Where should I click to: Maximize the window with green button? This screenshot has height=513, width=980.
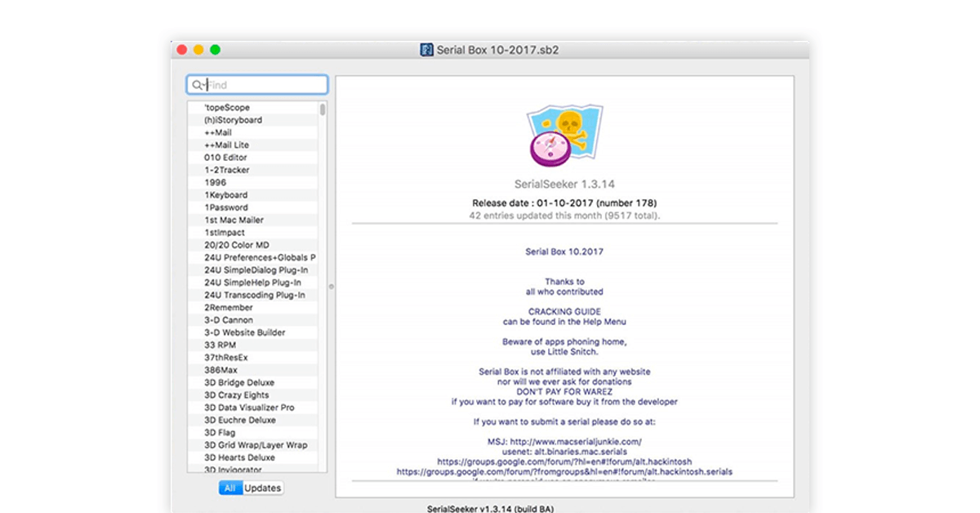click(215, 50)
